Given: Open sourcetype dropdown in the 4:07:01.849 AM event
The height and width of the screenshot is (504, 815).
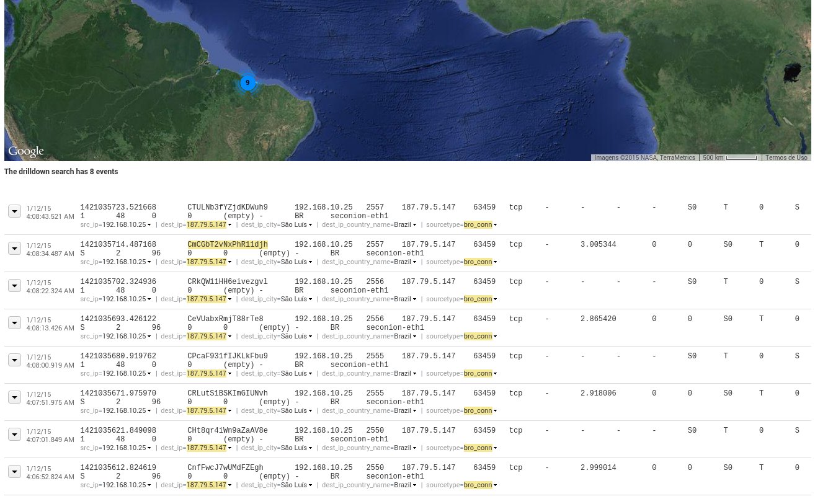Looking at the screenshot, I should click(x=495, y=448).
